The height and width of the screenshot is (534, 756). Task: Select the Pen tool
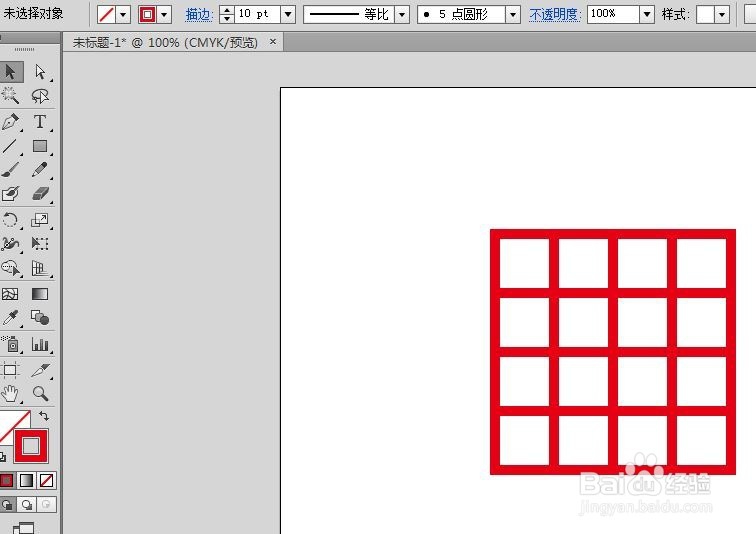11,122
